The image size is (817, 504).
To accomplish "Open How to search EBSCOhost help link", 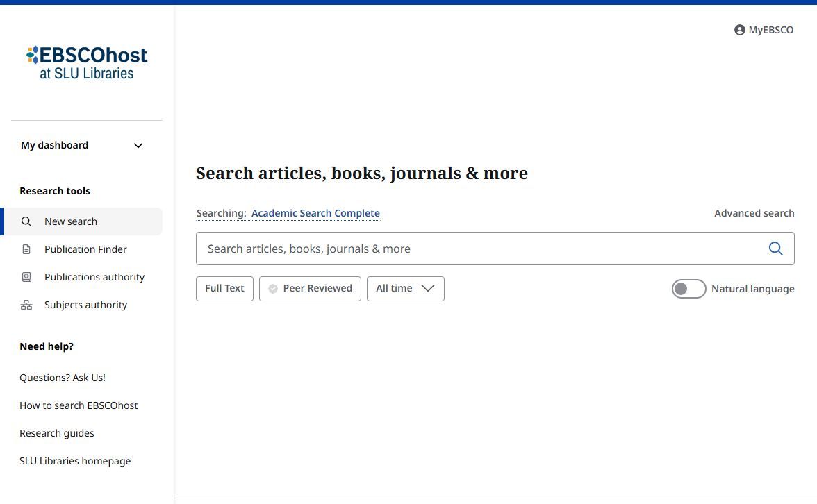I will click(79, 405).
